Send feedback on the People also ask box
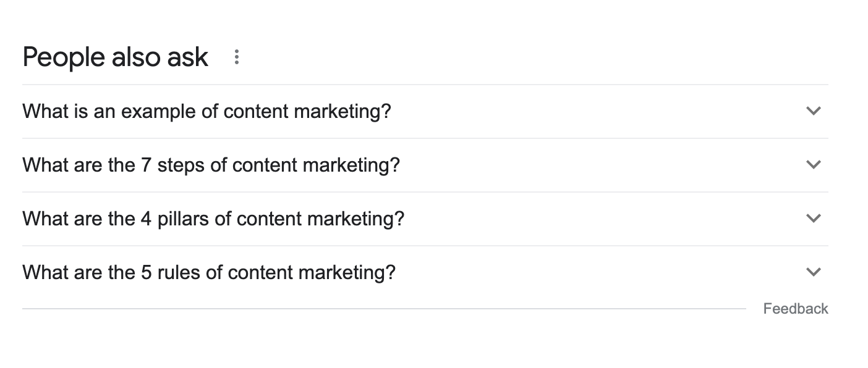This screenshot has height=368, width=868. click(796, 309)
